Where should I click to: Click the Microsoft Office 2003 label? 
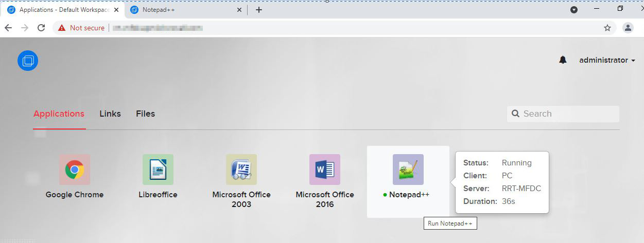[241, 199]
